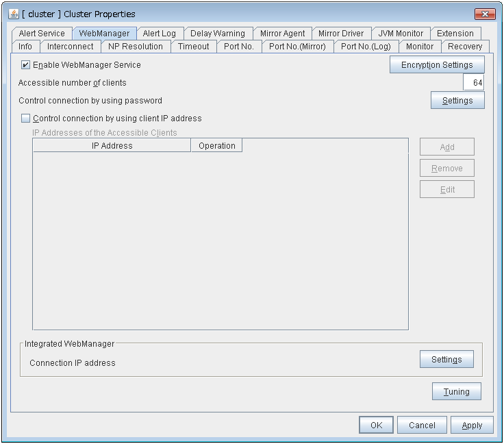Click the Encryption Settings button

click(x=437, y=65)
